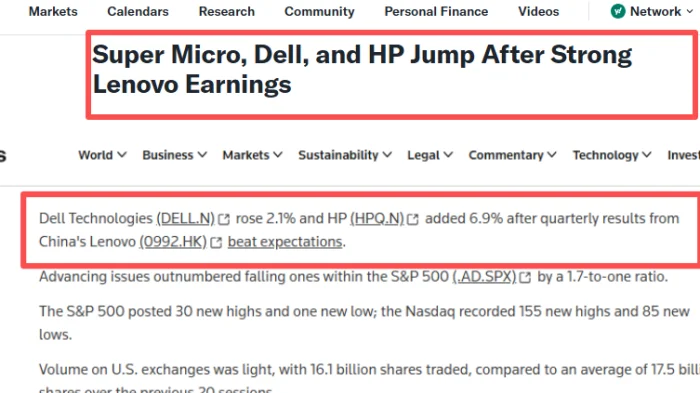
Task: Follow the DELL.N ticker link
Action: [x=186, y=218]
